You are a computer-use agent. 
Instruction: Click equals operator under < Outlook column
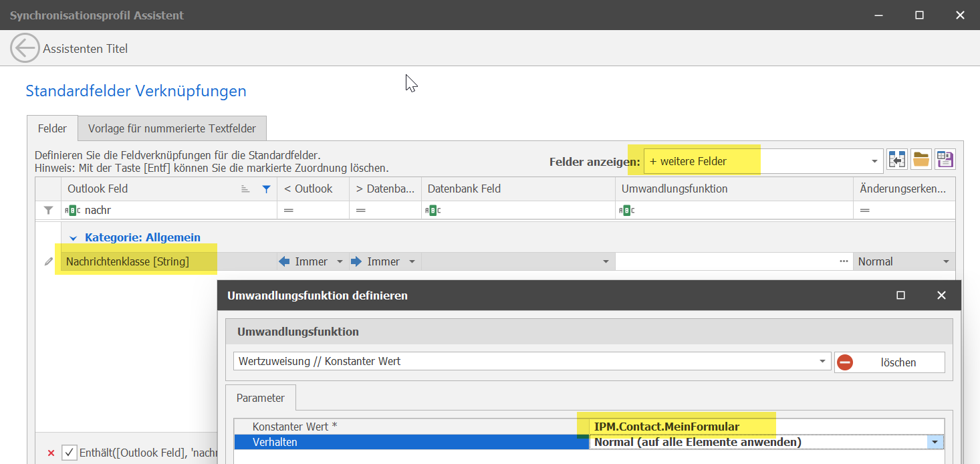(289, 210)
